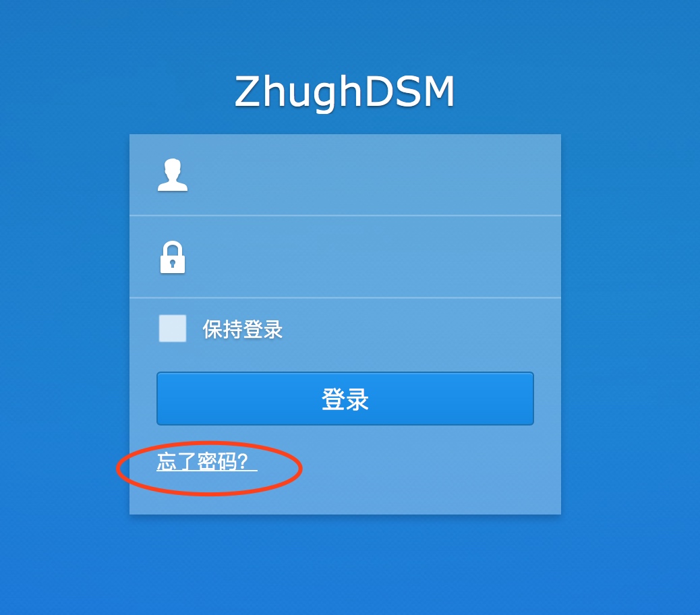Viewport: 700px width, 615px height.
Task: Click the 保持登录 label text
Action: point(242,329)
